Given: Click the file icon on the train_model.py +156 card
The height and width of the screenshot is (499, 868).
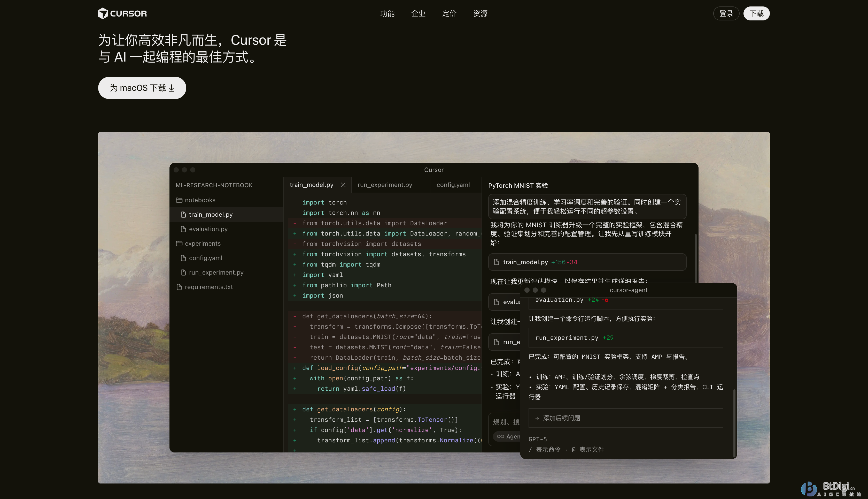Looking at the screenshot, I should pyautogui.click(x=497, y=262).
